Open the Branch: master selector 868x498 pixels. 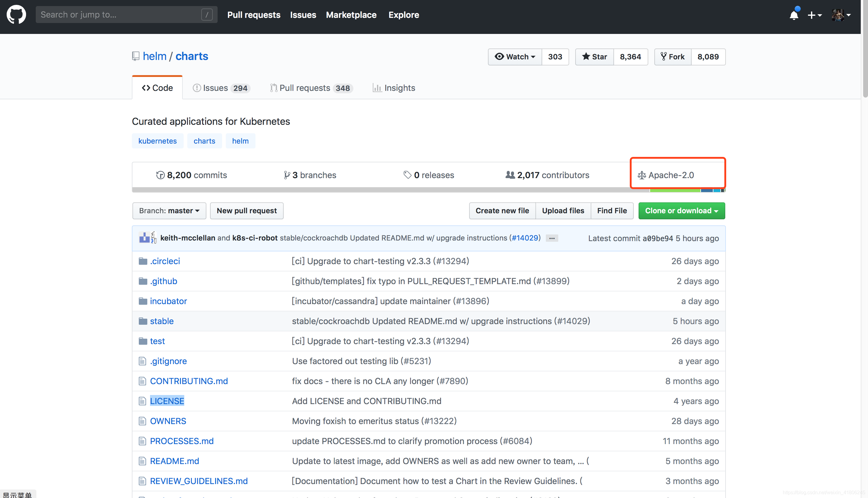pyautogui.click(x=169, y=211)
